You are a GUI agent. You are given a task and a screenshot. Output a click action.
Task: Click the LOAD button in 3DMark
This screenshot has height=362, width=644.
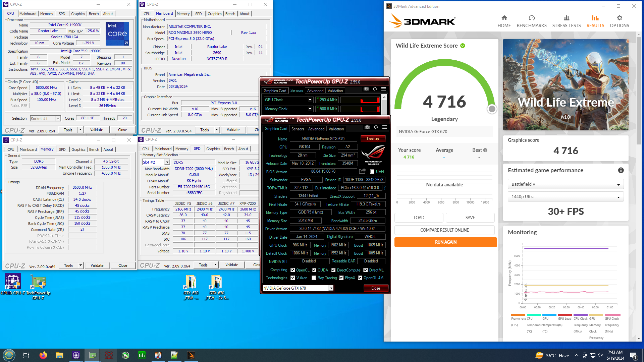419,218
